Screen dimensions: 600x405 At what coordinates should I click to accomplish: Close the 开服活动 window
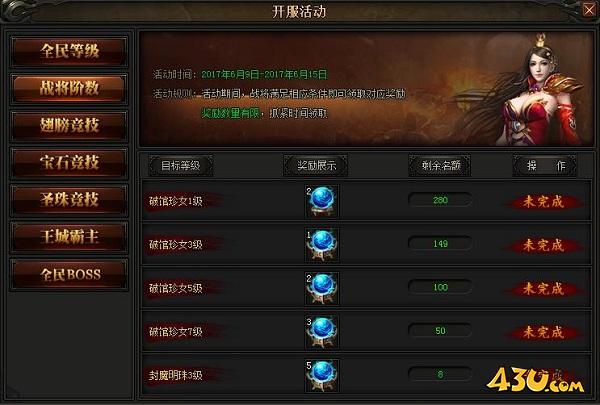[x=589, y=10]
